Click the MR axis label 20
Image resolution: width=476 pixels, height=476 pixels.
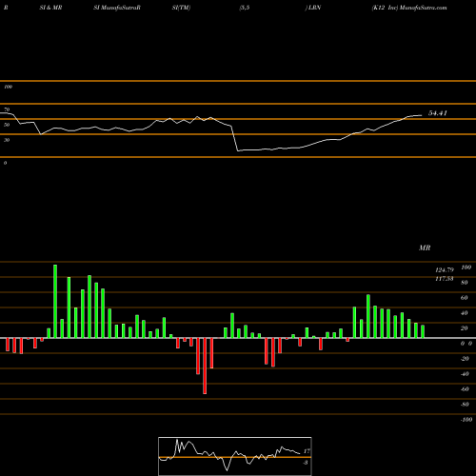click(x=464, y=328)
